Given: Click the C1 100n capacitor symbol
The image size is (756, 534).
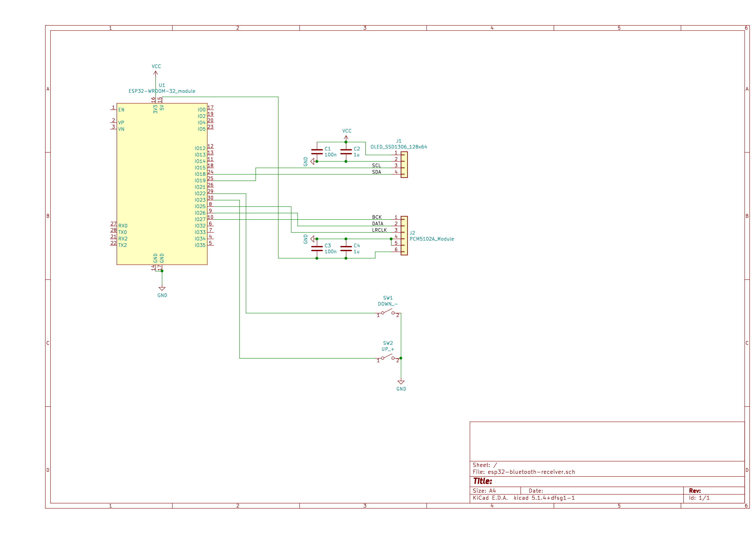Looking at the screenshot, I should [317, 152].
